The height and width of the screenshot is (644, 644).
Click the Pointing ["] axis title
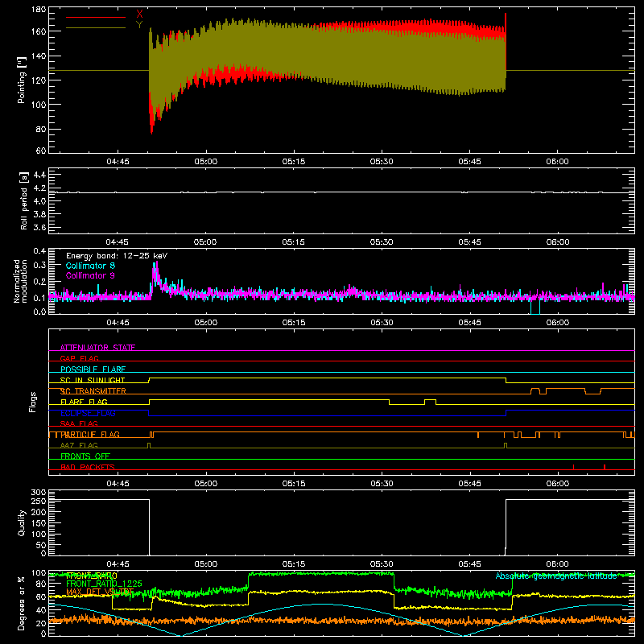(22, 80)
